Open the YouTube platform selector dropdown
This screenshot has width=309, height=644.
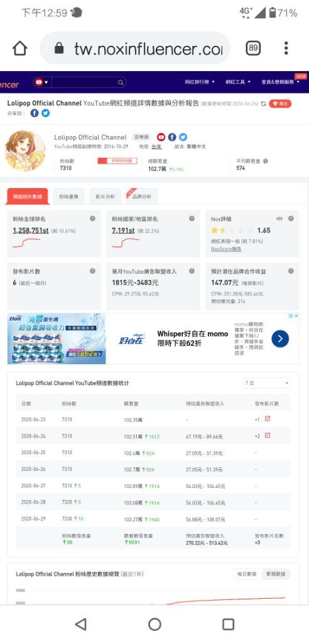[41, 82]
